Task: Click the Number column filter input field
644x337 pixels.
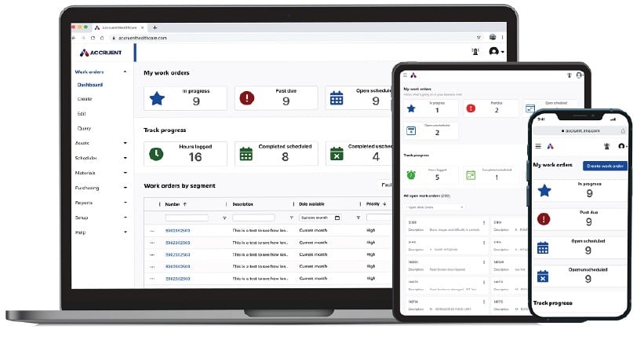Action: pos(187,218)
